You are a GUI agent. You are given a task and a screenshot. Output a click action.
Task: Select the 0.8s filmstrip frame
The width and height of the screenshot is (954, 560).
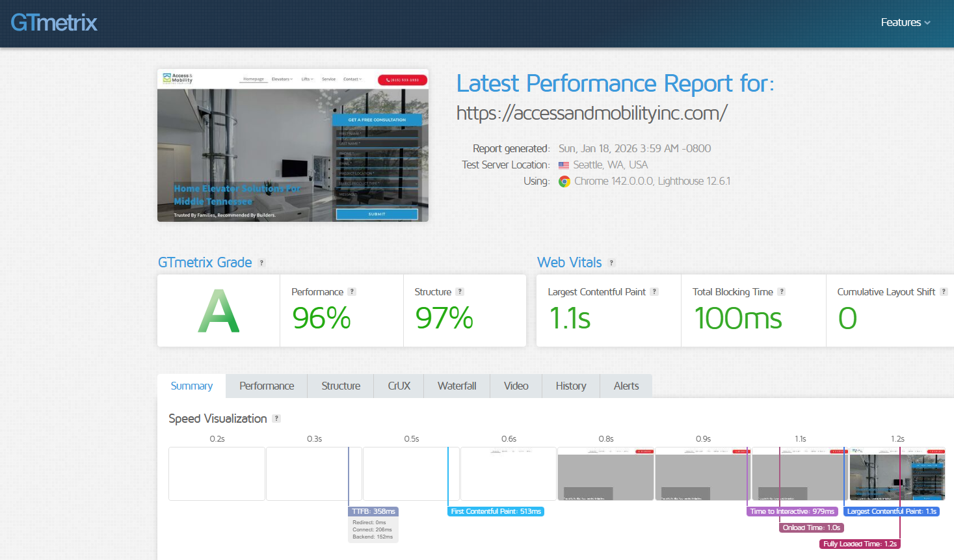(x=605, y=474)
